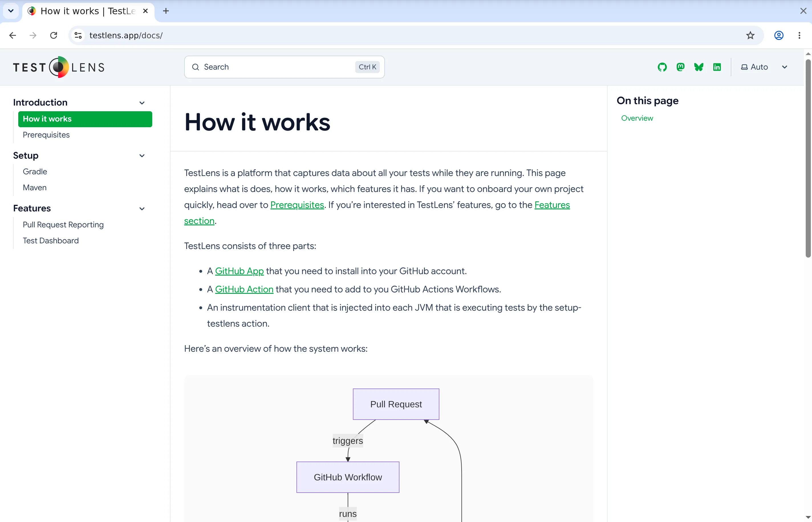Collapse the Setup sidebar section
The width and height of the screenshot is (812, 522).
tap(142, 155)
